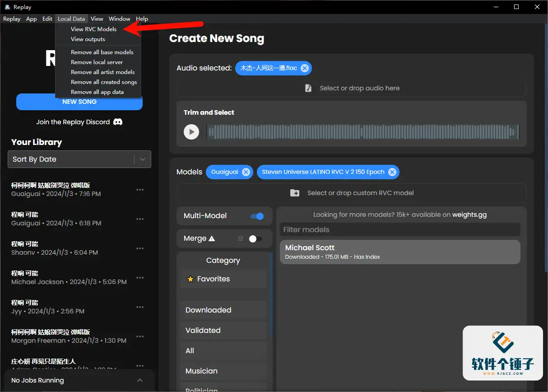Select the Michael Scott model
Screen dimensions: 548x392
point(400,252)
